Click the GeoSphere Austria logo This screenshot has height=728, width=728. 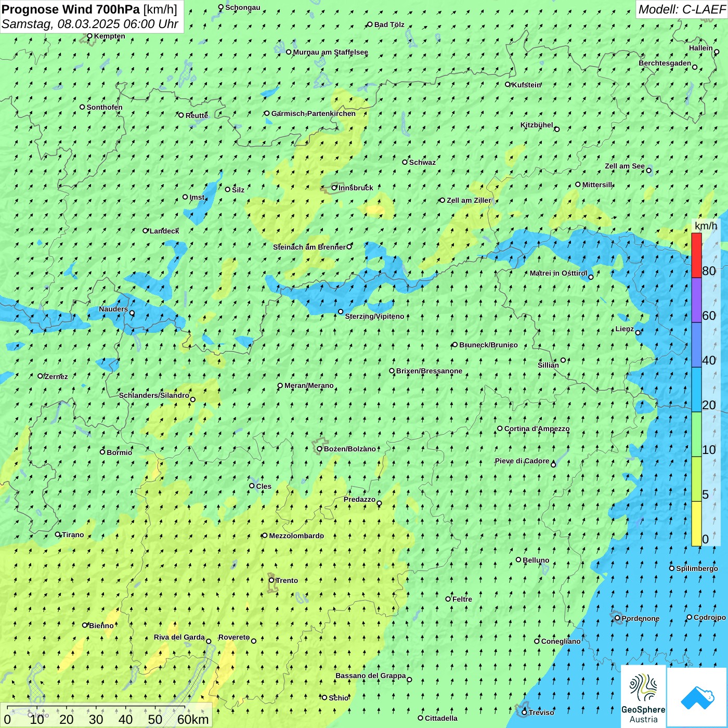pyautogui.click(x=643, y=696)
